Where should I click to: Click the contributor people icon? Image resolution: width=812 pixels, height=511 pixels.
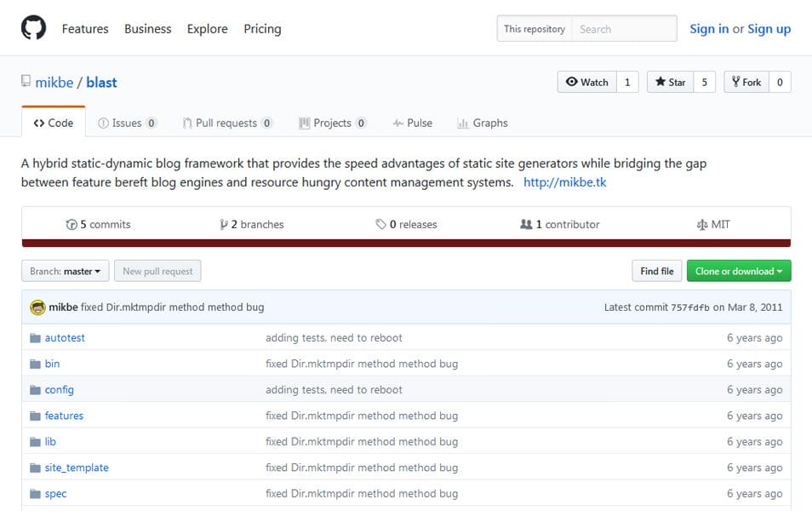[x=526, y=224]
